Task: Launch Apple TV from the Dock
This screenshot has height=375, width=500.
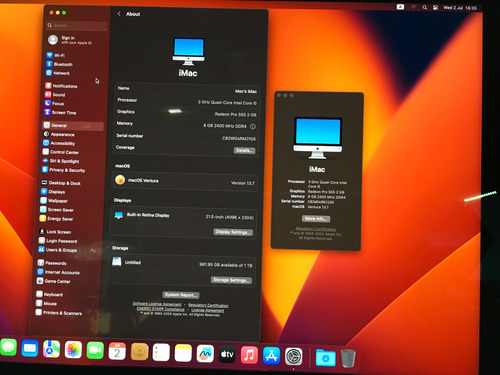Action: [x=227, y=355]
